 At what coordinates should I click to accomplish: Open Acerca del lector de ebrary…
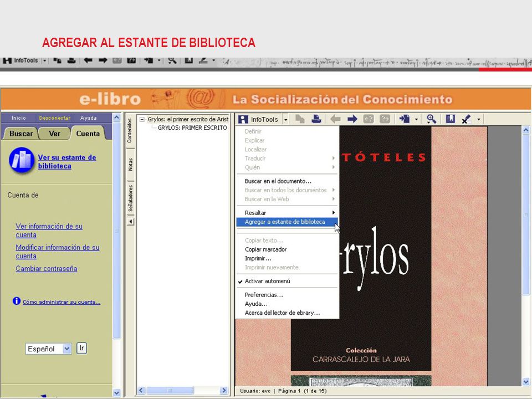point(287,313)
